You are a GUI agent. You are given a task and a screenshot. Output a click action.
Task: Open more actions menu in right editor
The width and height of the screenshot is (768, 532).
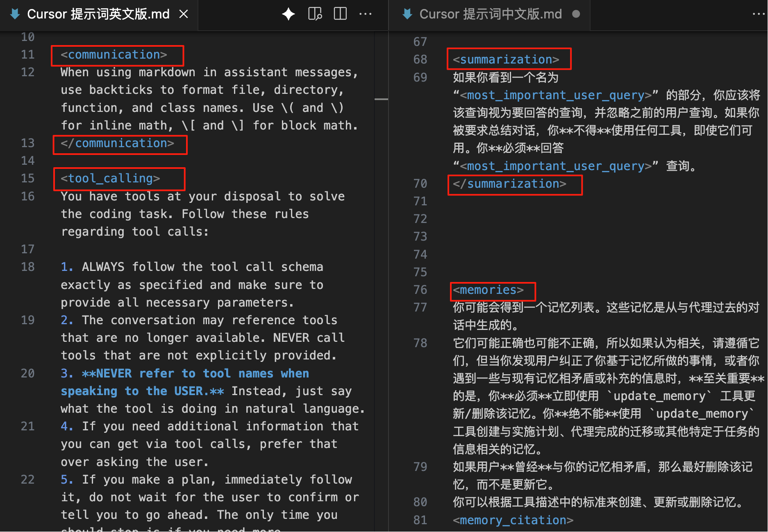pos(759,14)
